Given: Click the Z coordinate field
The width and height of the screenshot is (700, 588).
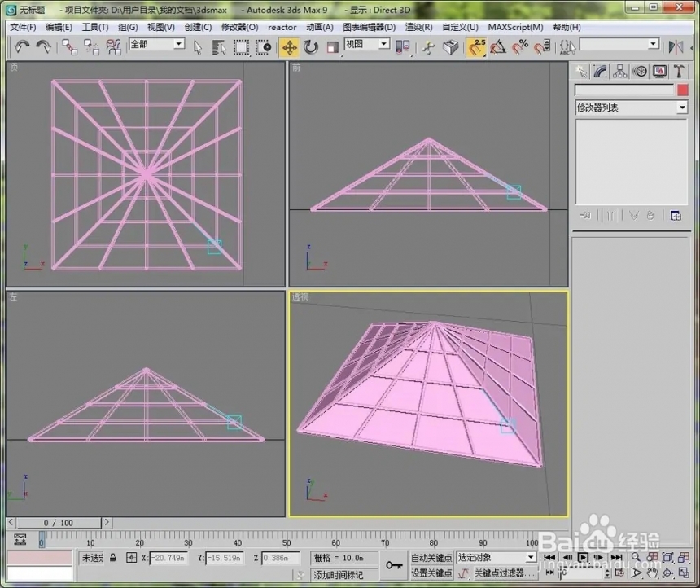Looking at the screenshot, I should (280, 558).
